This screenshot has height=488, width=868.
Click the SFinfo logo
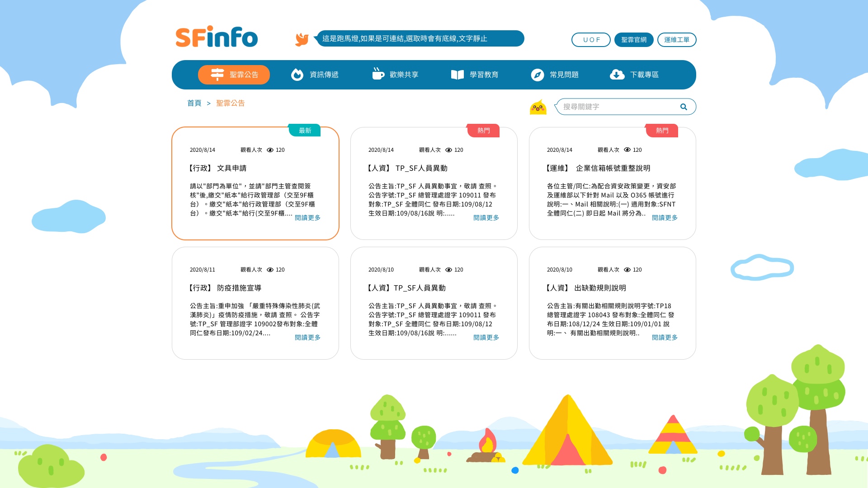point(217,37)
